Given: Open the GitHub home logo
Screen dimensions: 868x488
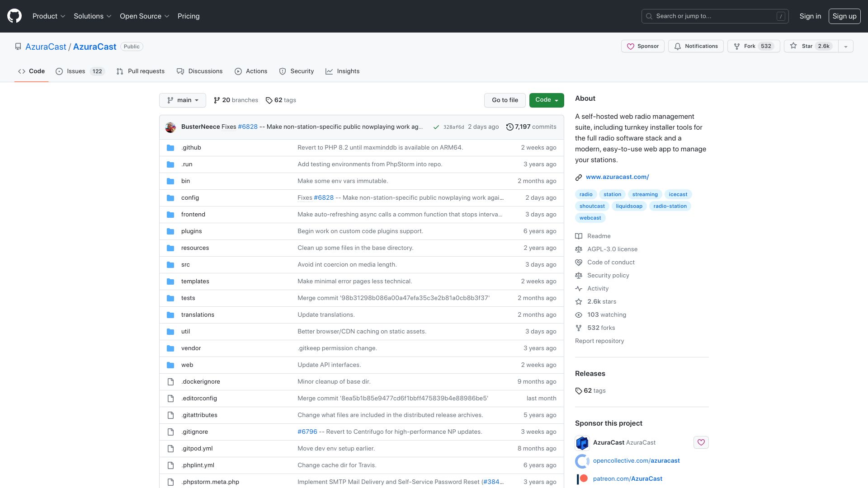Looking at the screenshot, I should (14, 16).
